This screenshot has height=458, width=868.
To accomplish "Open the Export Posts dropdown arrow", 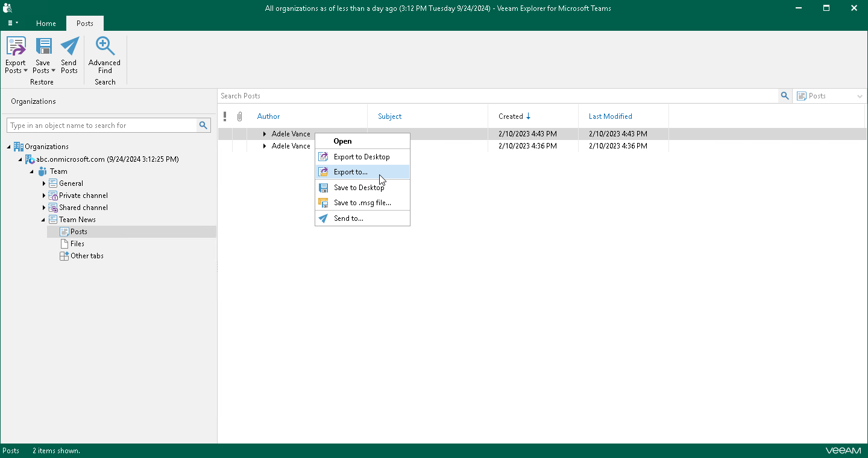I will tap(26, 71).
